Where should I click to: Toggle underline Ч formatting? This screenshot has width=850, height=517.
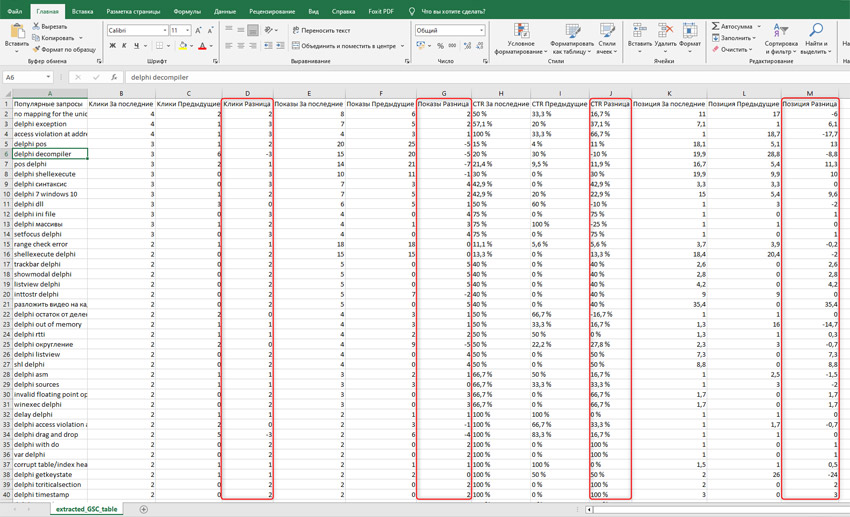point(137,46)
